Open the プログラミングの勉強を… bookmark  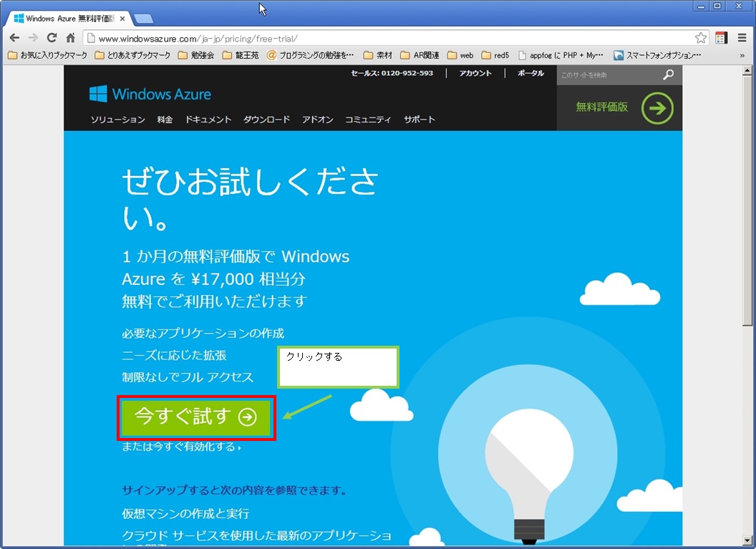point(310,55)
